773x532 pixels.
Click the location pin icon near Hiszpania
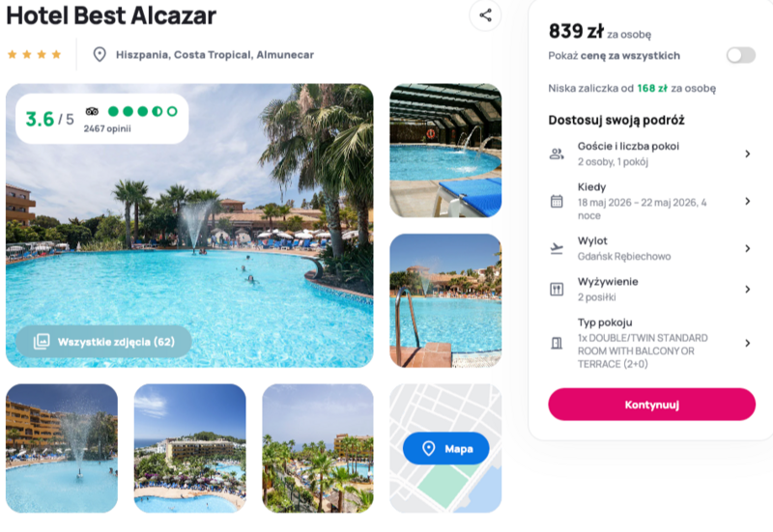[x=100, y=54]
